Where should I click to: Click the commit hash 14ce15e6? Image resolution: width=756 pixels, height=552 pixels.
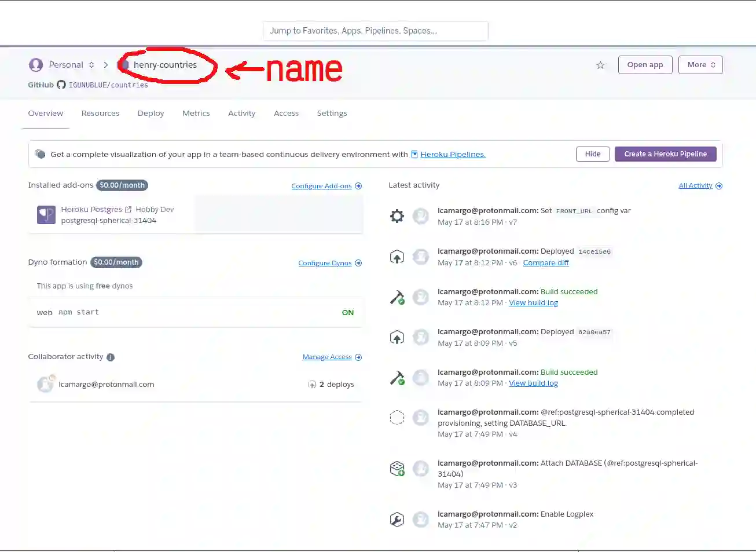pyautogui.click(x=594, y=252)
